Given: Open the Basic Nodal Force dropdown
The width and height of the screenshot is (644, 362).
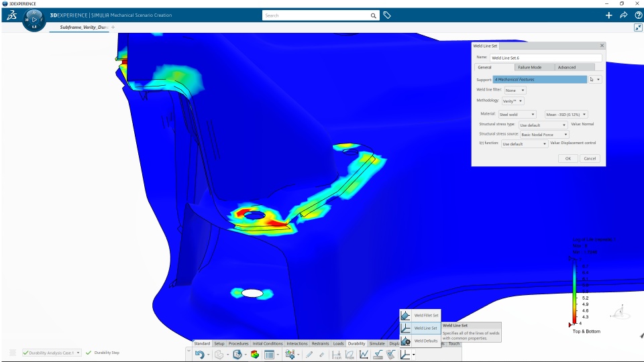Looking at the screenshot, I should pyautogui.click(x=544, y=135).
